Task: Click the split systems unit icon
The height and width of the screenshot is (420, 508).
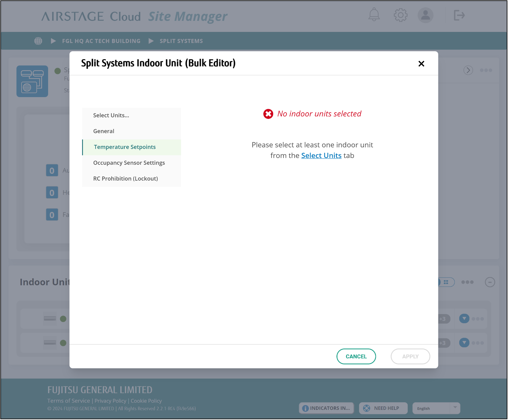Action: [x=32, y=81]
